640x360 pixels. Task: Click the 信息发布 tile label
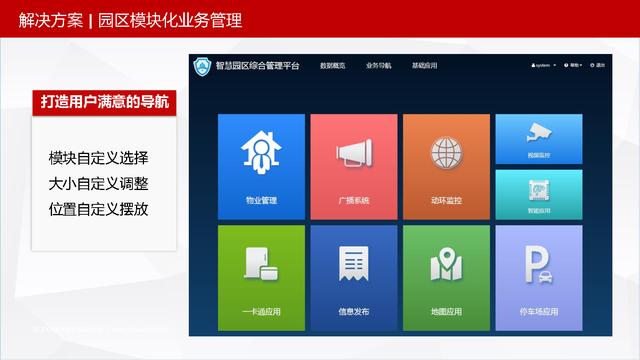point(354,312)
